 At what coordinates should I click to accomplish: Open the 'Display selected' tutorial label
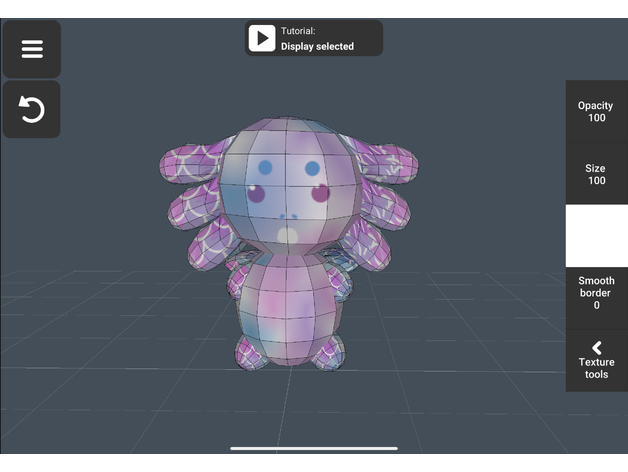click(317, 46)
